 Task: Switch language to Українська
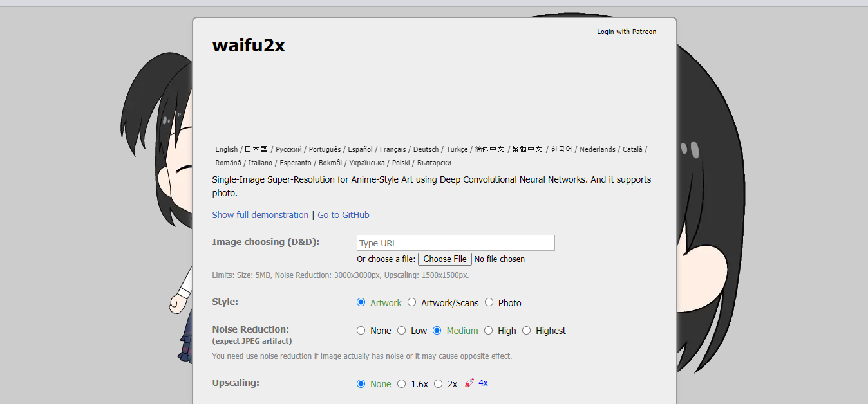pyautogui.click(x=367, y=163)
